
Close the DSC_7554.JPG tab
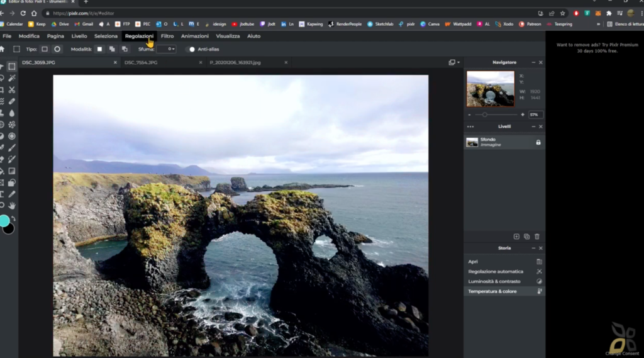(201, 62)
